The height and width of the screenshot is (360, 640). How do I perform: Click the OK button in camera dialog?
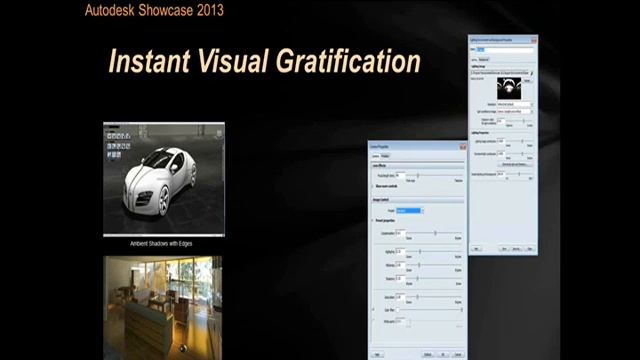[x=443, y=354]
